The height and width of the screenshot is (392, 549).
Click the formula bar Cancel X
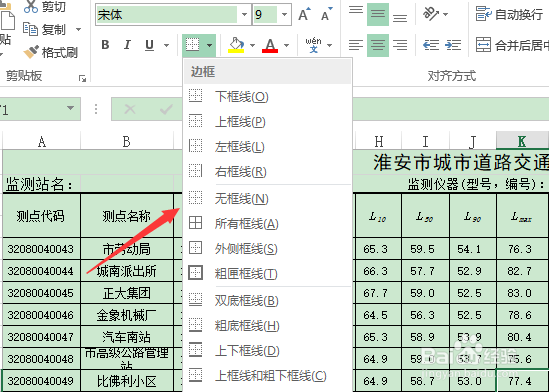tap(130, 109)
